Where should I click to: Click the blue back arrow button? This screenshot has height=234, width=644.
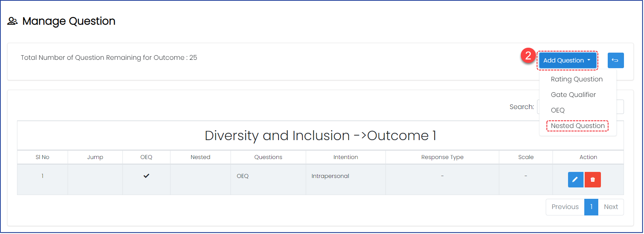(615, 60)
